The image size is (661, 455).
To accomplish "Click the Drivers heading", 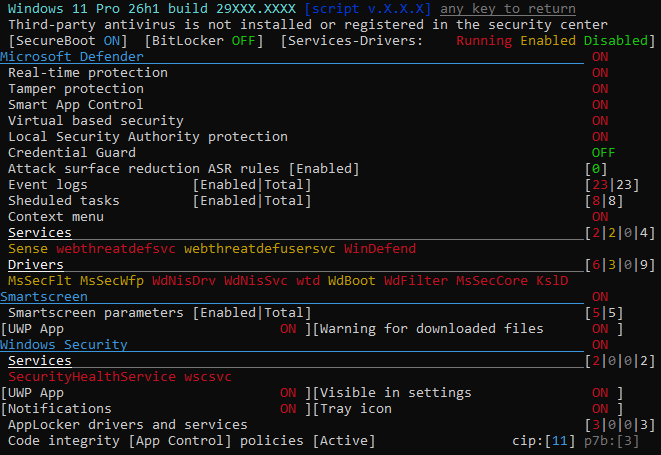I will [36, 265].
